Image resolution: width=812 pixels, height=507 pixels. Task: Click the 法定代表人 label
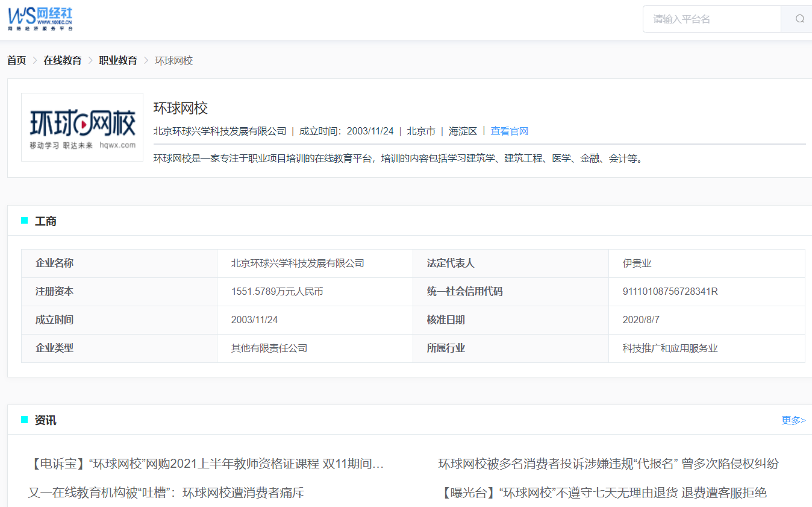pos(451,263)
